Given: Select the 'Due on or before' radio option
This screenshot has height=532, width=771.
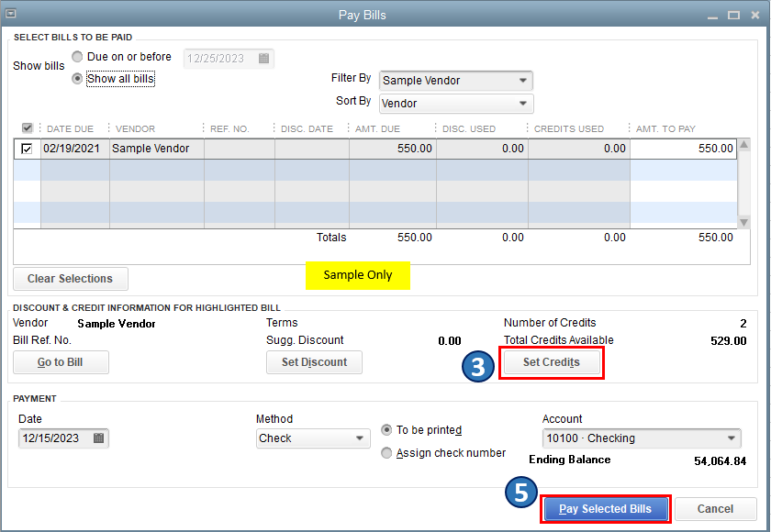Looking at the screenshot, I should point(77,57).
